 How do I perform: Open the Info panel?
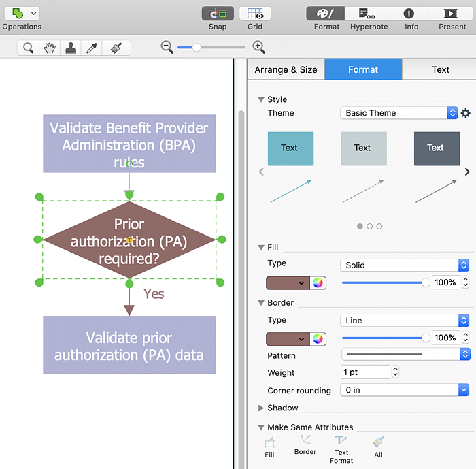click(409, 14)
